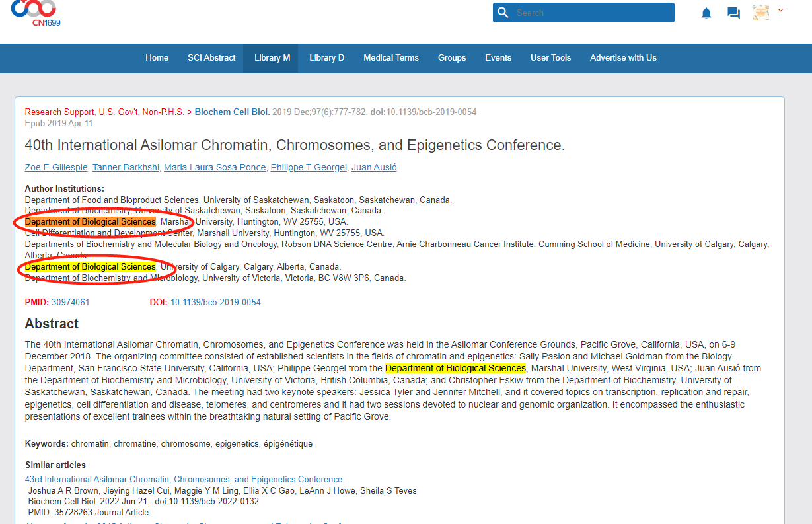The width and height of the screenshot is (812, 524).
Task: Open the Biochem Cell Biol. journal link
Action: point(232,112)
